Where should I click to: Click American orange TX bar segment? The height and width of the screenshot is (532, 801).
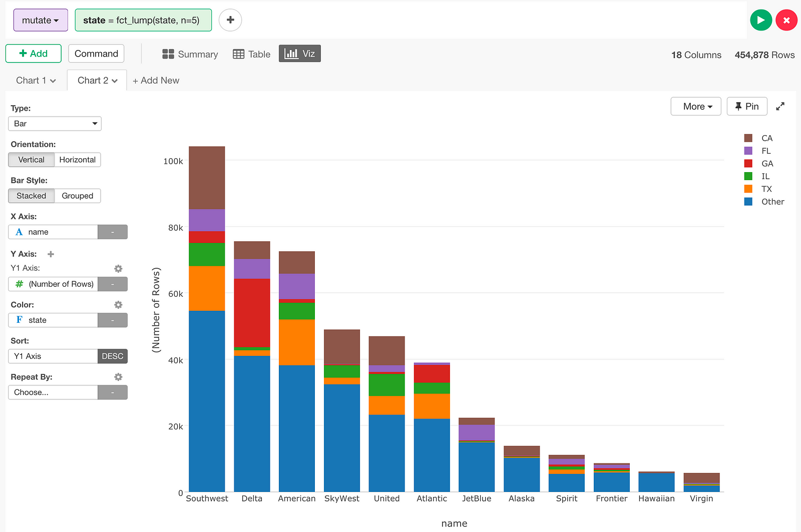tap(297, 342)
